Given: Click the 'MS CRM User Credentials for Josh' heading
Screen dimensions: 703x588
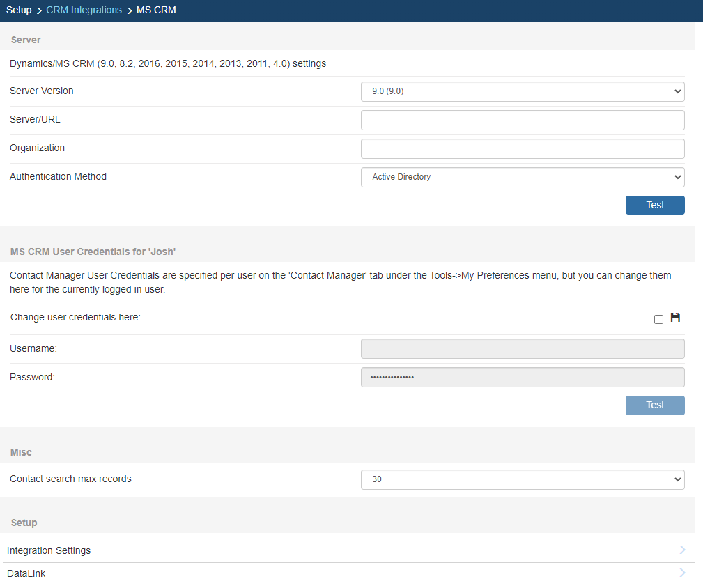Looking at the screenshot, I should (x=93, y=252).
